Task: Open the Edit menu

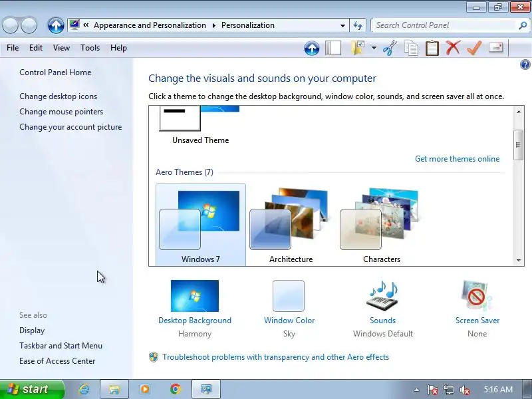Action: [36, 48]
